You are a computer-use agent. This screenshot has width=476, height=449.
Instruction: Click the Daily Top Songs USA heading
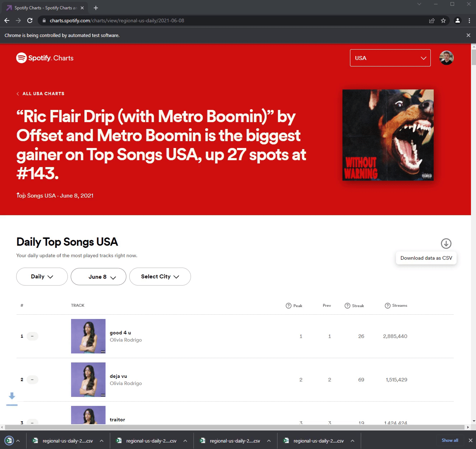point(67,242)
